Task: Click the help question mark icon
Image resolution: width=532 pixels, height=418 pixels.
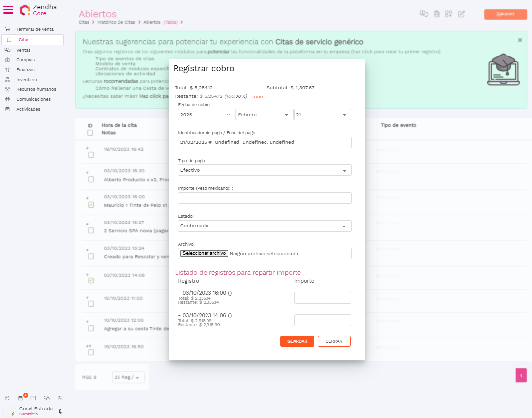Action: point(7,398)
